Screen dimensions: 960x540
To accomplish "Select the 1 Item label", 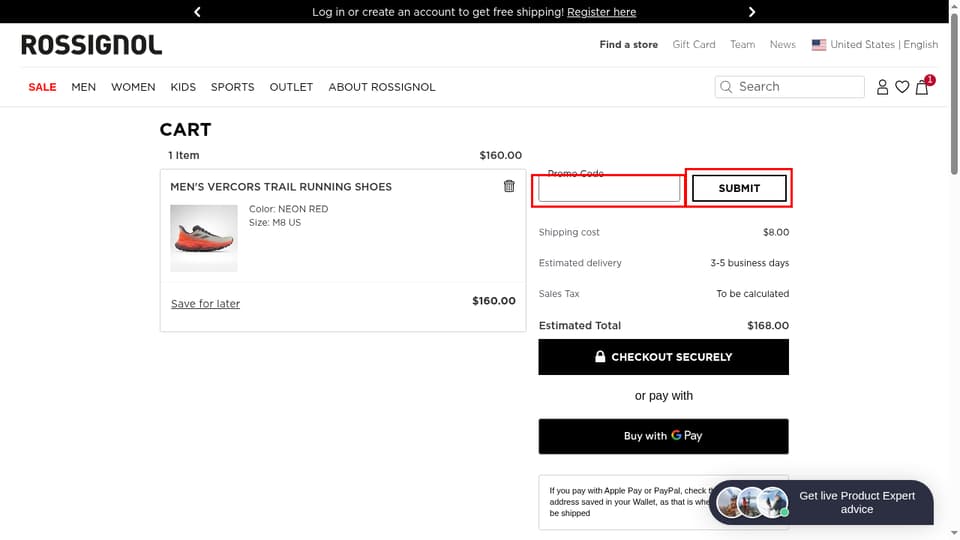I will (184, 156).
